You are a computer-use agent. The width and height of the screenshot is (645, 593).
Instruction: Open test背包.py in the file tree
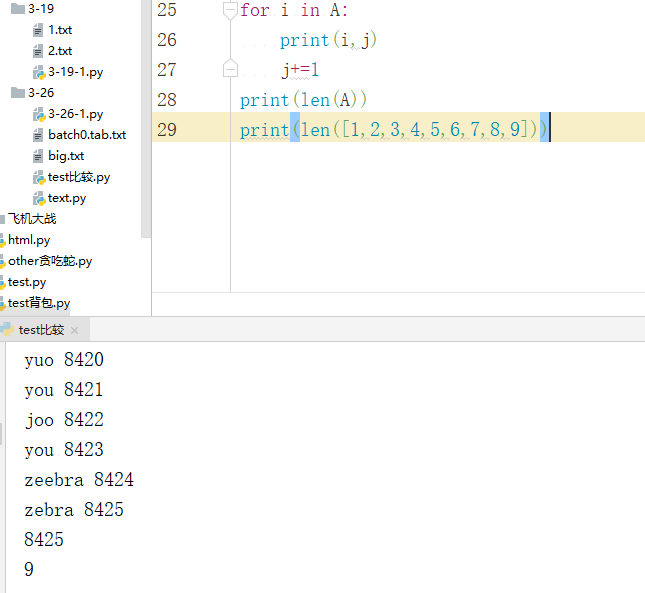(x=39, y=303)
